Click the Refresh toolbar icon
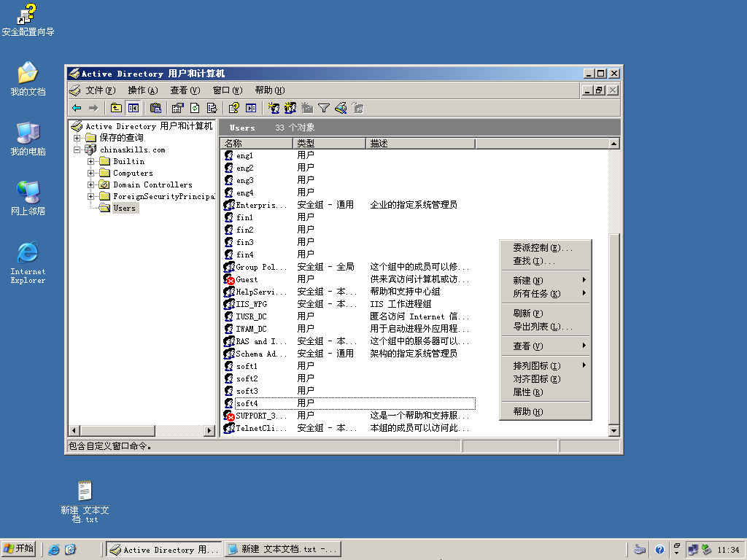 point(195,108)
